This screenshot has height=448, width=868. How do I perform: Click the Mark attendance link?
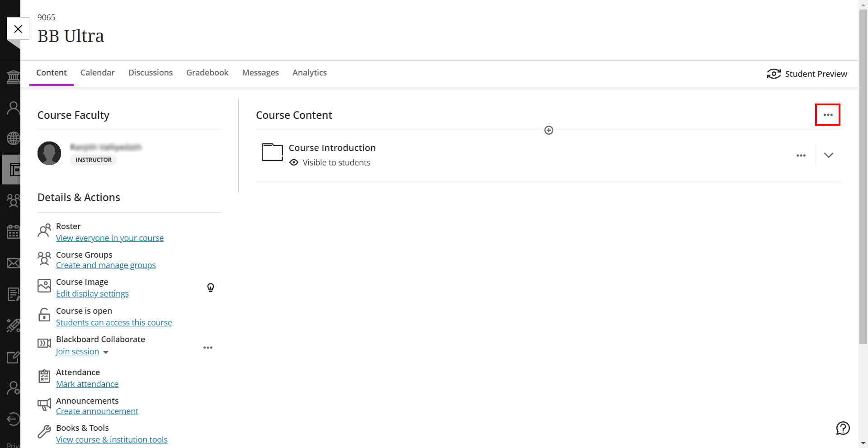pyautogui.click(x=87, y=384)
